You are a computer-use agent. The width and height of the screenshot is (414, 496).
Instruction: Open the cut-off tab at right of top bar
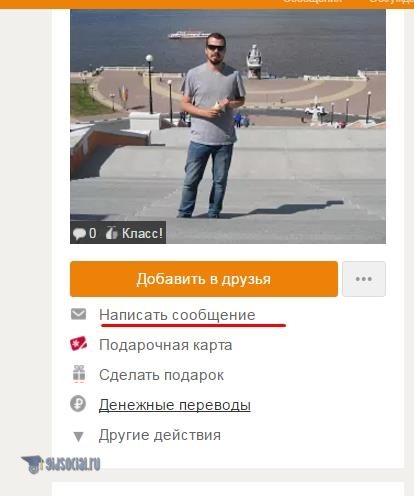[391, 1]
